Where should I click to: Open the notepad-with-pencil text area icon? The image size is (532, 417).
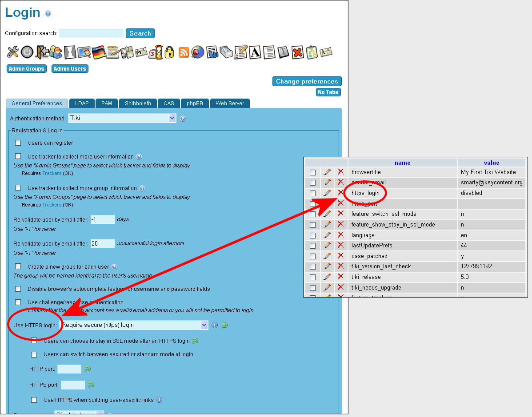tap(112, 52)
